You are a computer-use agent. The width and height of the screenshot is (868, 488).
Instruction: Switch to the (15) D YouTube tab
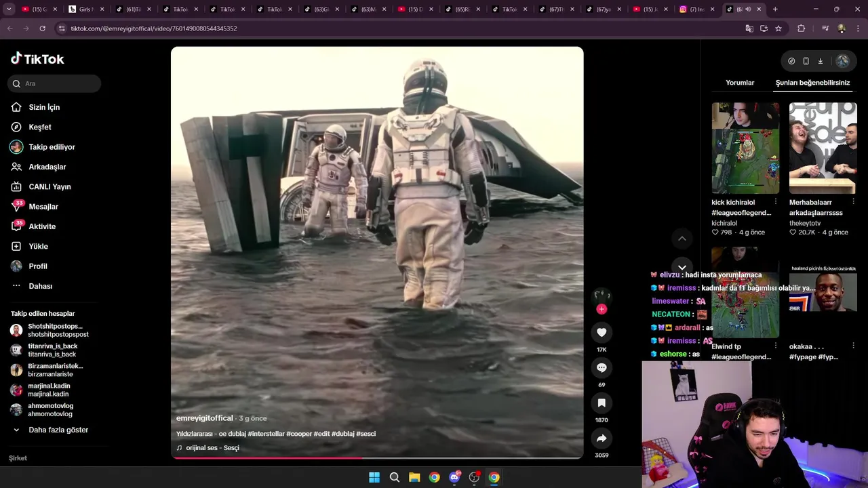click(415, 9)
